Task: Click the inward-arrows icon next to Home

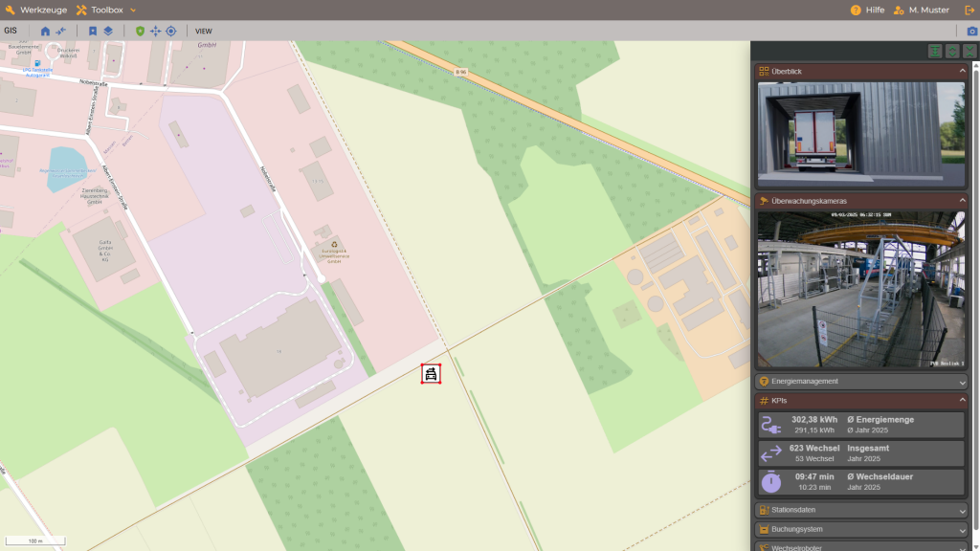Action: [60, 31]
